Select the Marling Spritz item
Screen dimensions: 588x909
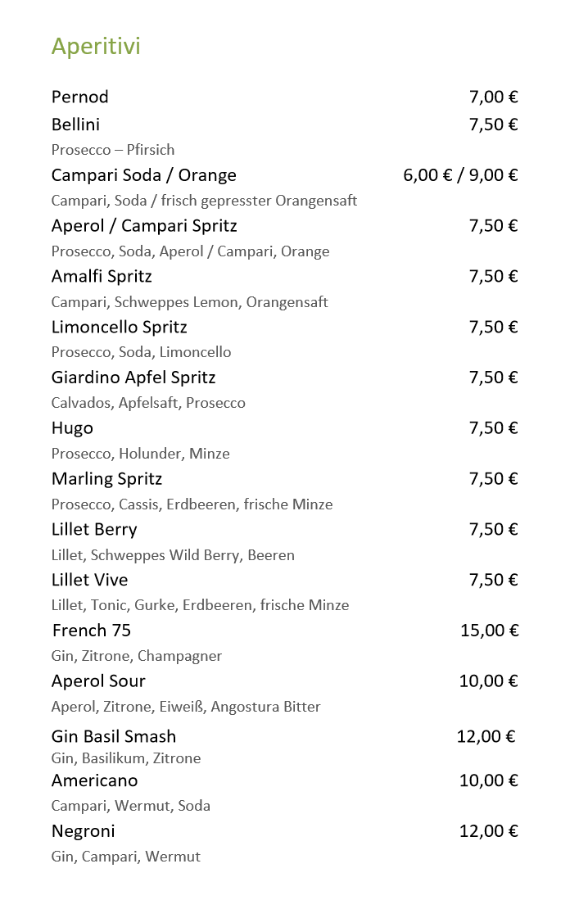(106, 479)
